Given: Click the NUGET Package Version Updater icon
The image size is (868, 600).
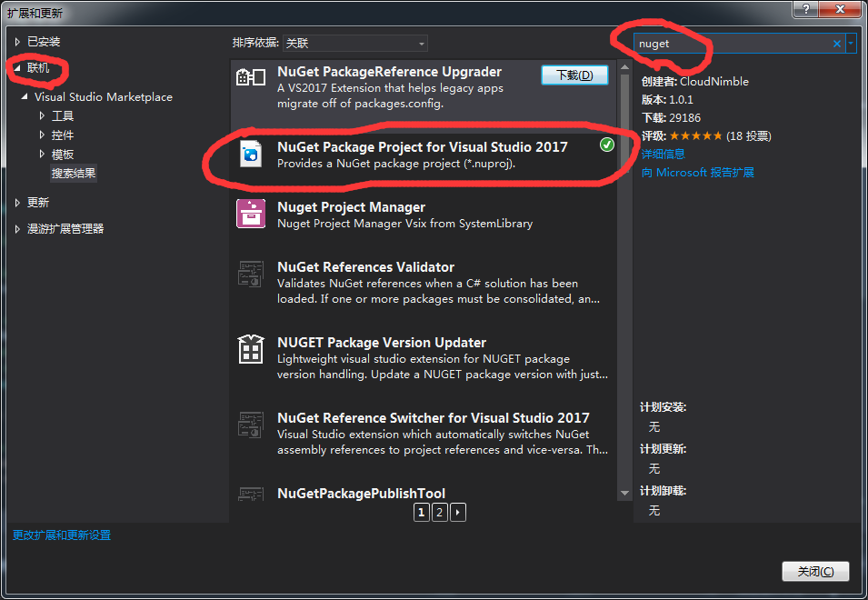Looking at the screenshot, I should (249, 350).
